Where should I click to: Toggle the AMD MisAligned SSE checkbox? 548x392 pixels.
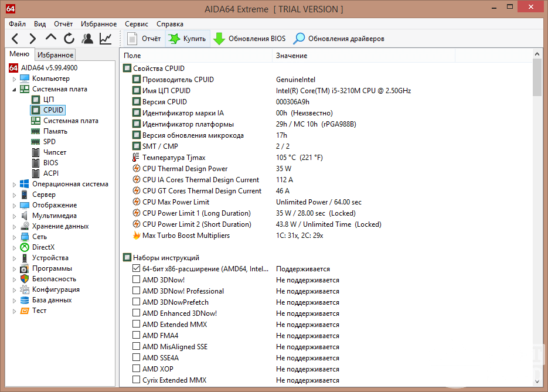[x=137, y=346]
